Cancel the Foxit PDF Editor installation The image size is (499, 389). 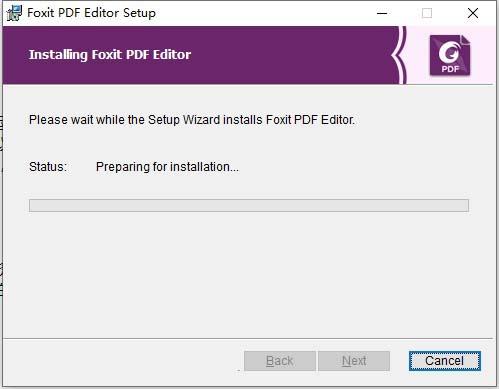[445, 361]
